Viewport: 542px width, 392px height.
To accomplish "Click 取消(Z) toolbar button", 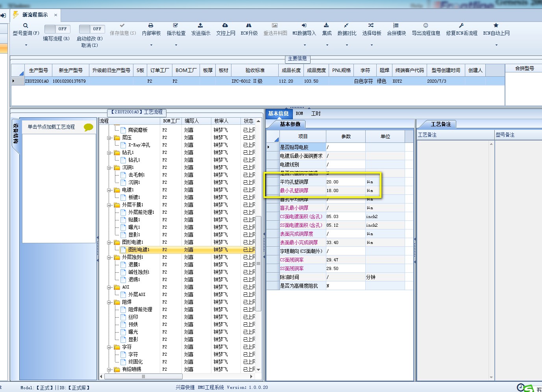I will click(90, 45).
